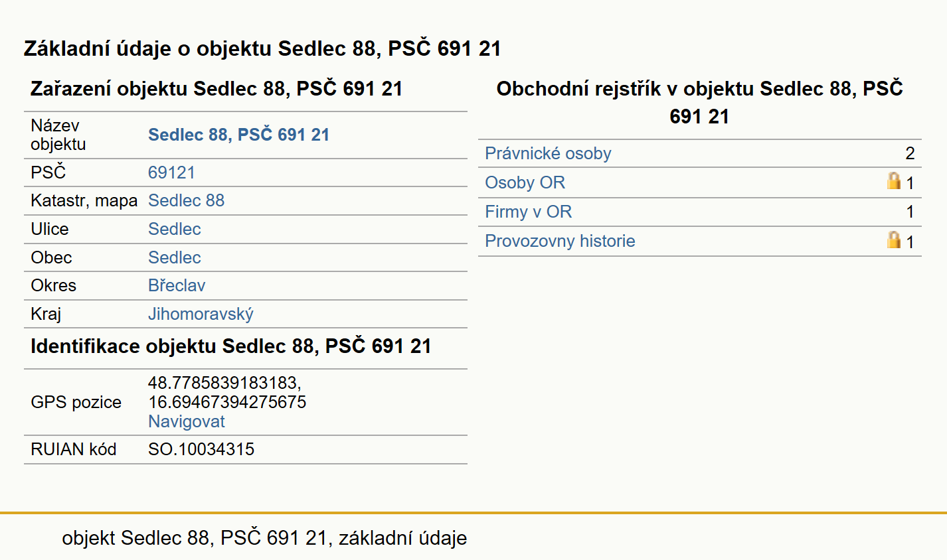Open the Jihomoravský region link
Viewport: 947px width, 560px height.
[x=201, y=314]
